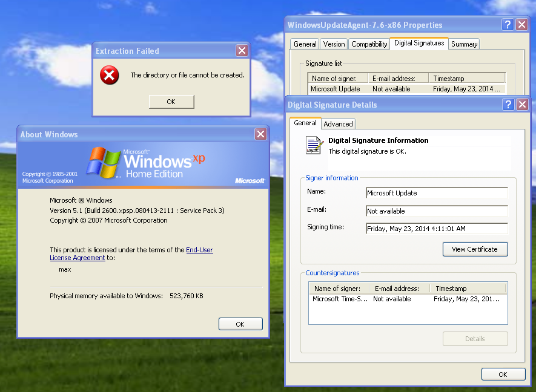Click the E-mail field showing Not available
536x392 pixels.
click(x=437, y=211)
